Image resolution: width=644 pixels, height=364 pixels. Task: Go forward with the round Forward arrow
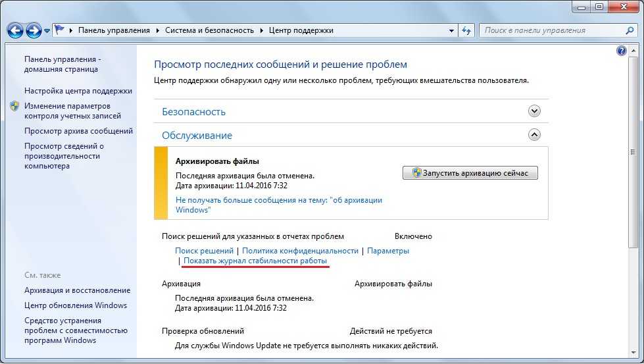[x=34, y=30]
